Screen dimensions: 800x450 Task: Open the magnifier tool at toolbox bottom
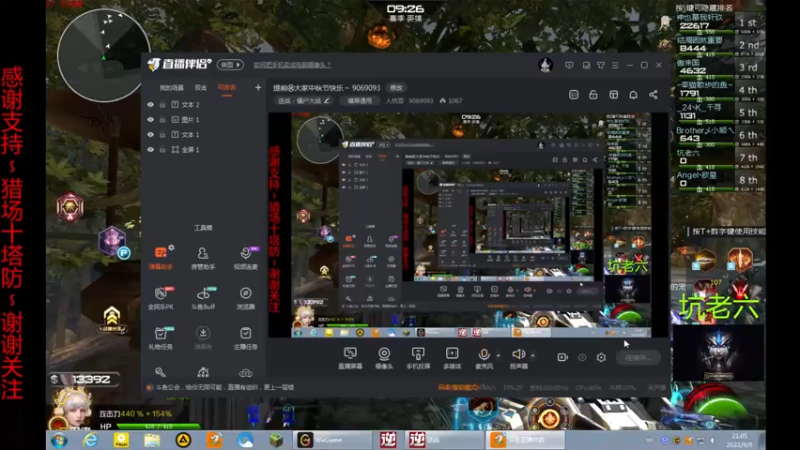160,372
